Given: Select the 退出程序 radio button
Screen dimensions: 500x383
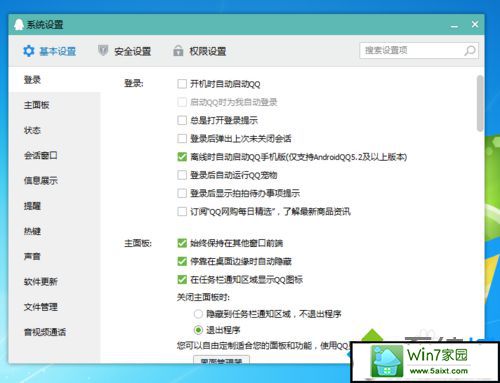Looking at the screenshot, I should point(198,330).
